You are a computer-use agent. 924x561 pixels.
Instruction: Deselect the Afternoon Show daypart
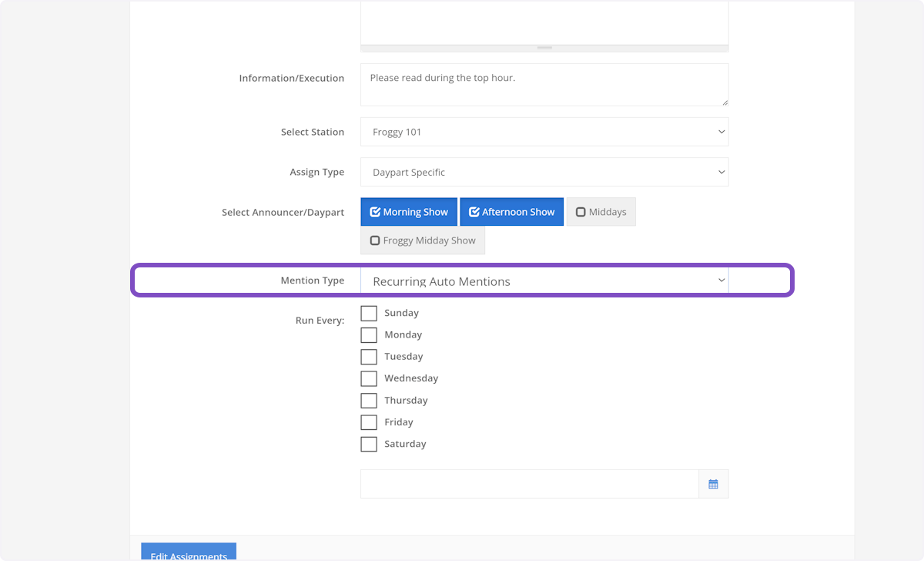(x=511, y=212)
